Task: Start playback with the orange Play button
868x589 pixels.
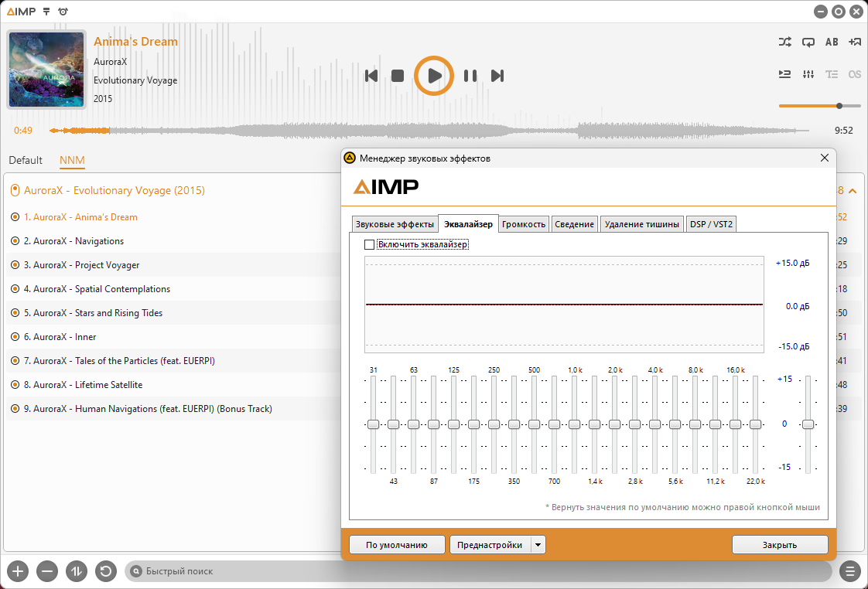Action: (434, 76)
